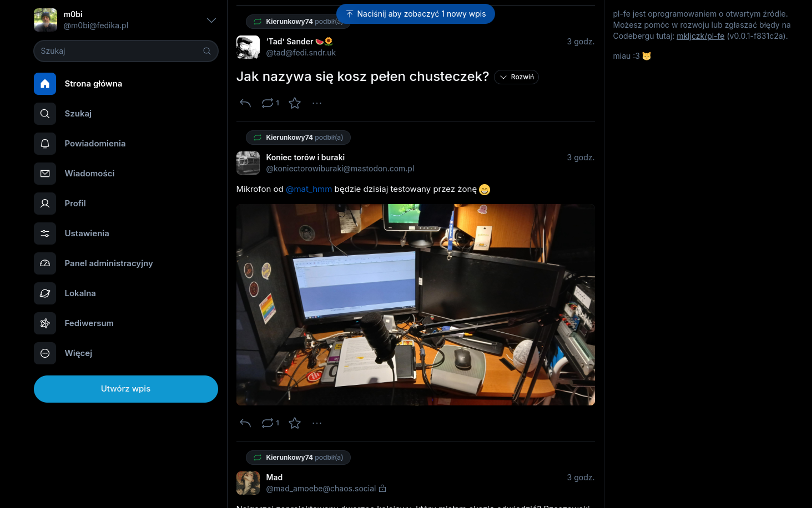Reply to Tad Sander's post

click(245, 103)
